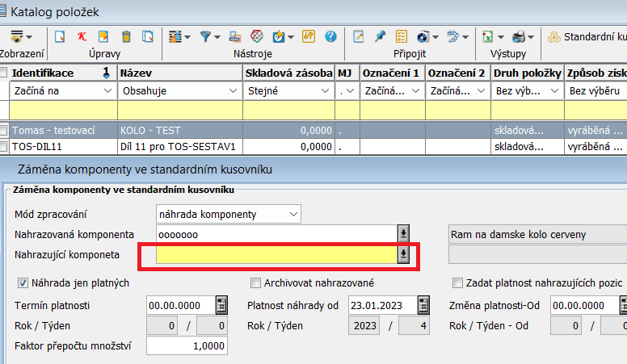This screenshot has width=627, height=364.
Task: Click the 'Standardní ku...' button
Action: 587,36
